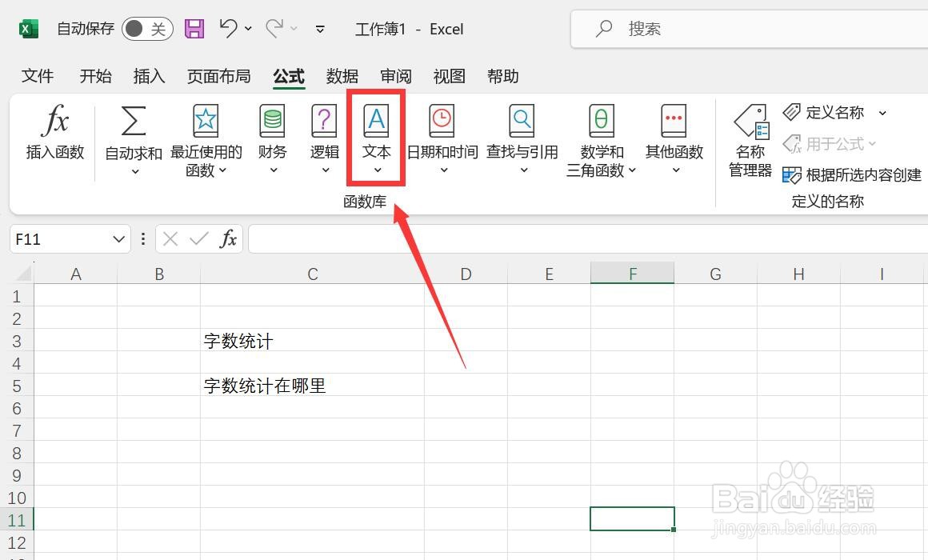Click the formula bar confirm checkmark icon
928x560 pixels.
tap(199, 239)
